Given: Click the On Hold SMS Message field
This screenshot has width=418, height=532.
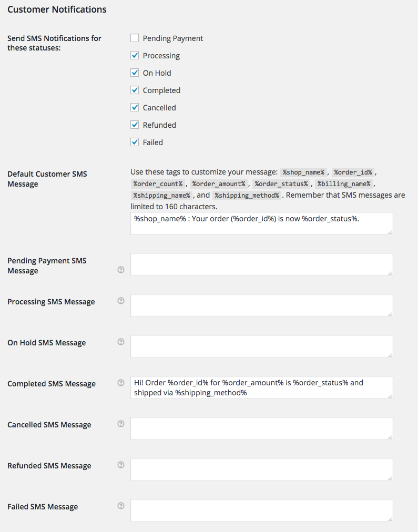Looking at the screenshot, I should point(261,346).
